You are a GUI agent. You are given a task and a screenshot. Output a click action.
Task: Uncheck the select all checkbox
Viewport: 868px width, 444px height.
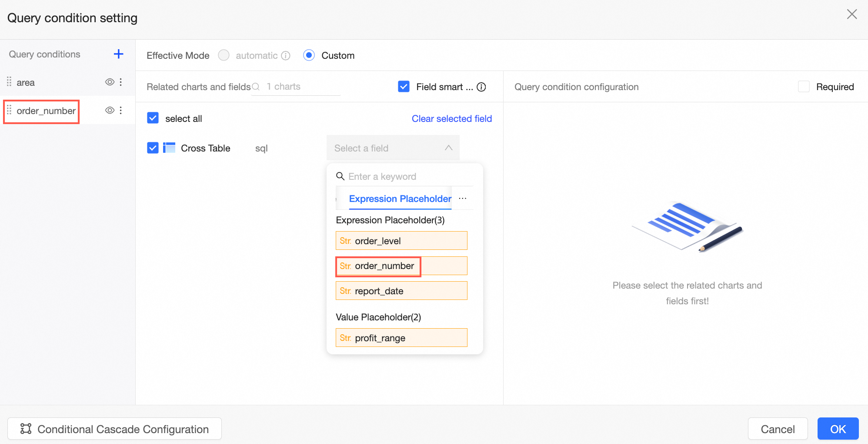[x=153, y=118]
